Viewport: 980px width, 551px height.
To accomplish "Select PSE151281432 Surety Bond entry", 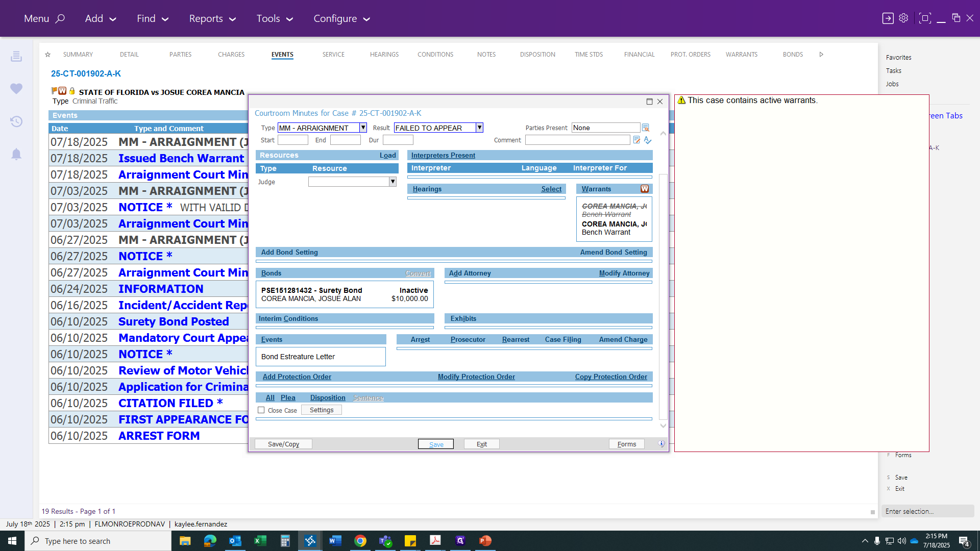I will coord(345,294).
